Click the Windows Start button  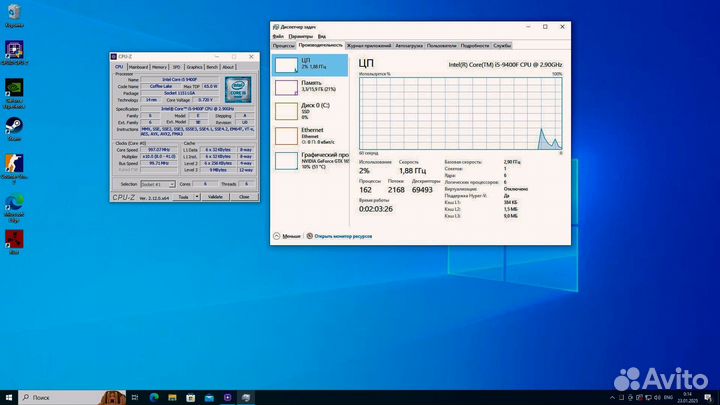coord(8,397)
